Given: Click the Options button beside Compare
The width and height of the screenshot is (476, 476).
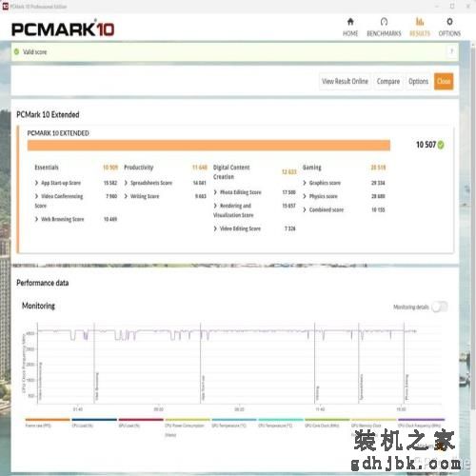Looking at the screenshot, I should (x=418, y=81).
